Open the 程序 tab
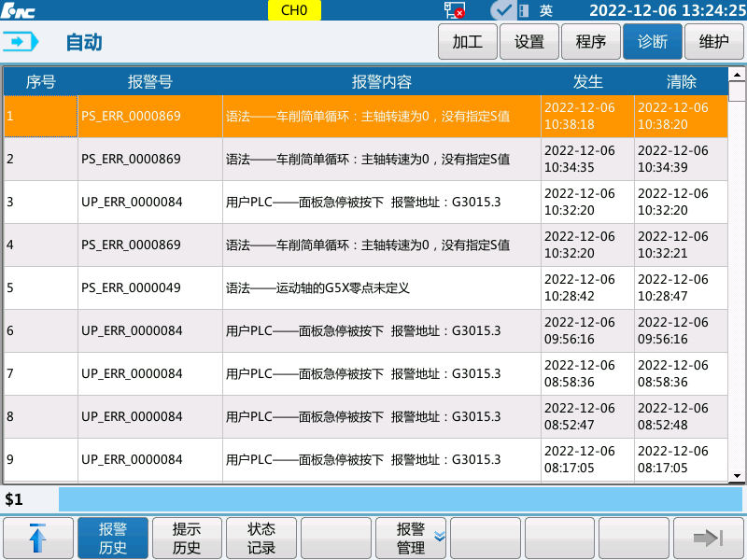 coord(590,42)
